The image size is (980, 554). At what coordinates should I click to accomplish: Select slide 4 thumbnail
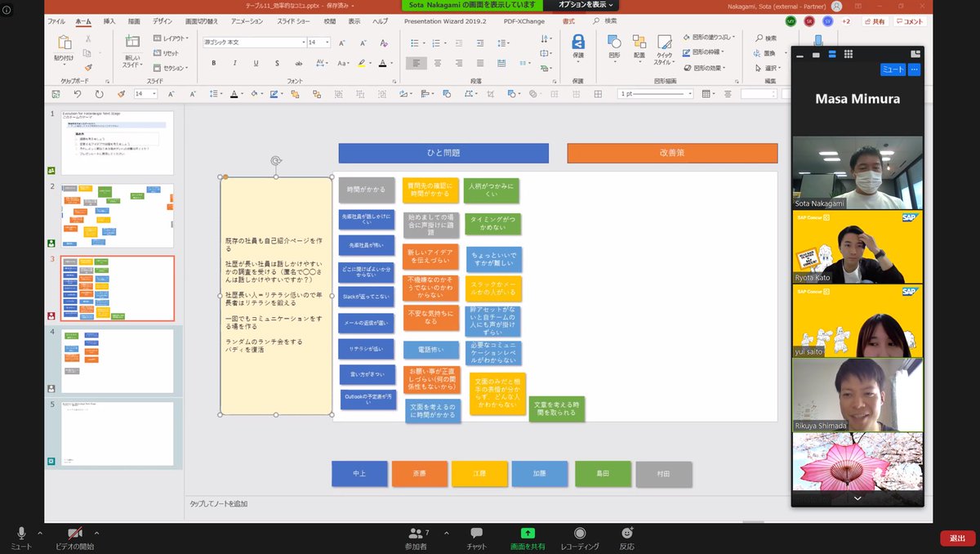(x=118, y=361)
